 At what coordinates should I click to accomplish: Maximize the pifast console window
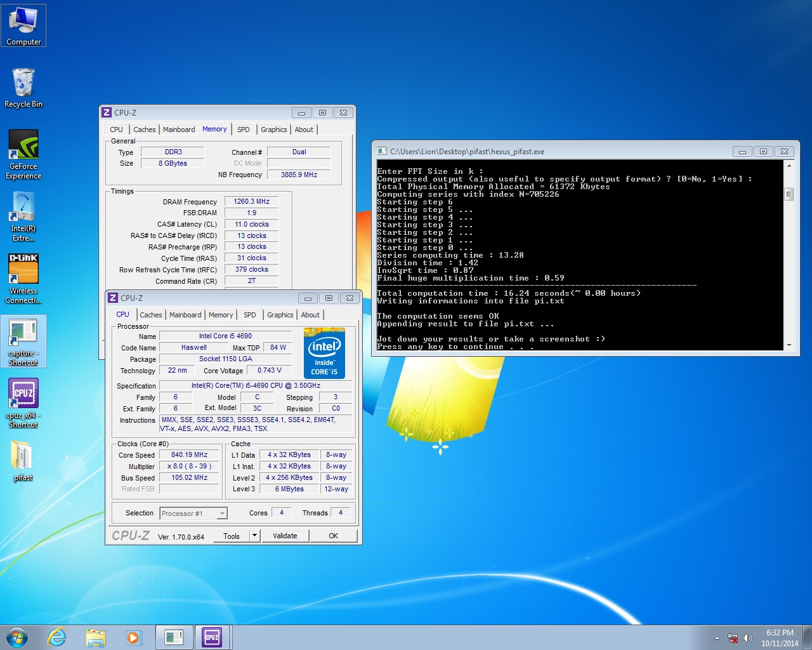click(x=763, y=151)
